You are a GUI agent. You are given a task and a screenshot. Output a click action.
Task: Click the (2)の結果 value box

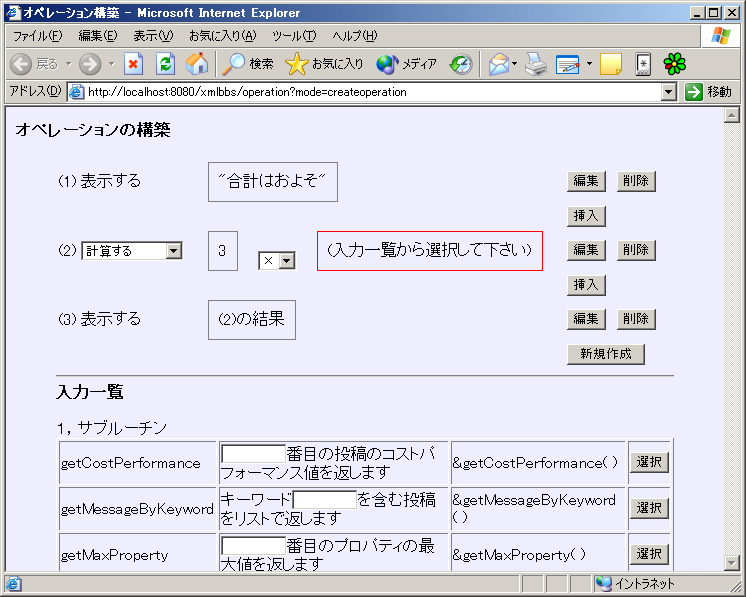tap(252, 320)
